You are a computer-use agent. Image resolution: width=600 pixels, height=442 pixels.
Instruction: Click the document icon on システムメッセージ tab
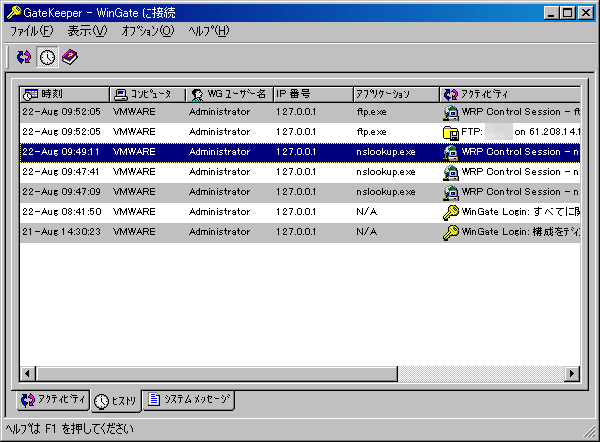coord(154,399)
